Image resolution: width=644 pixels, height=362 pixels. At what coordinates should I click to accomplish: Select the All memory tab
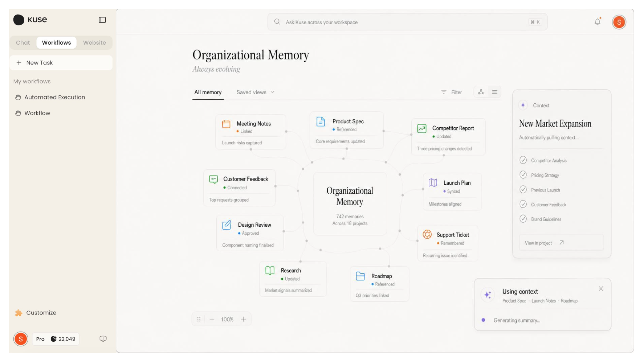pyautogui.click(x=208, y=92)
